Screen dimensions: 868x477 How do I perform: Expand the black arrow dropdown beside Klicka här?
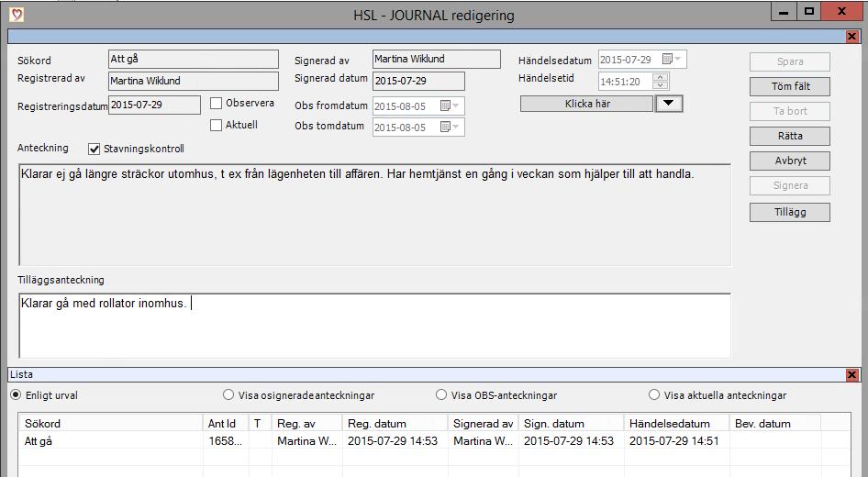pyautogui.click(x=669, y=104)
